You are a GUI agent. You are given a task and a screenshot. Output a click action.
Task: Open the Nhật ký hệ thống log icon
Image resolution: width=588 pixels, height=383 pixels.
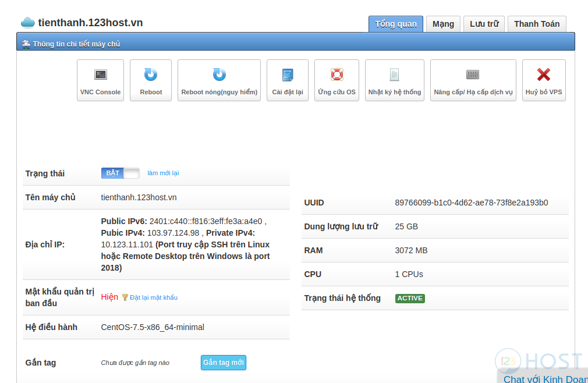coord(395,75)
